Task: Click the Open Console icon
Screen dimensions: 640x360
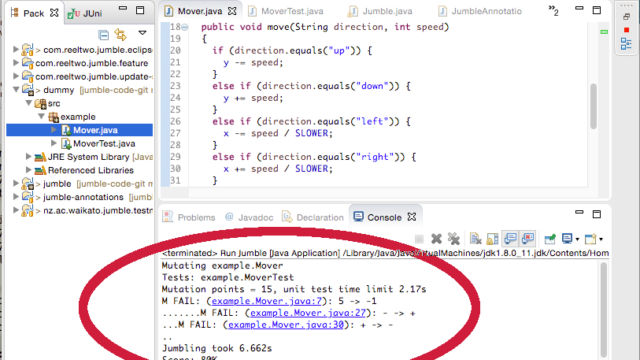Action: point(590,239)
